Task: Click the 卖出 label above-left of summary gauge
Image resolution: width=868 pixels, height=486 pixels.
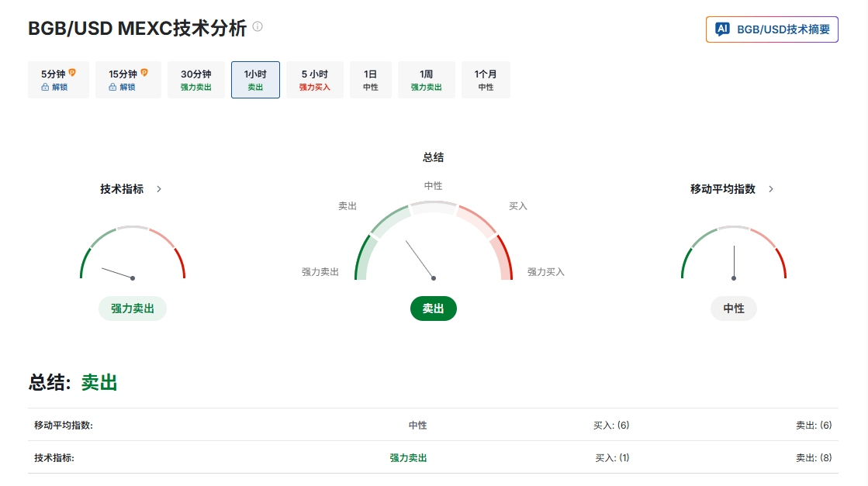Action: point(347,206)
